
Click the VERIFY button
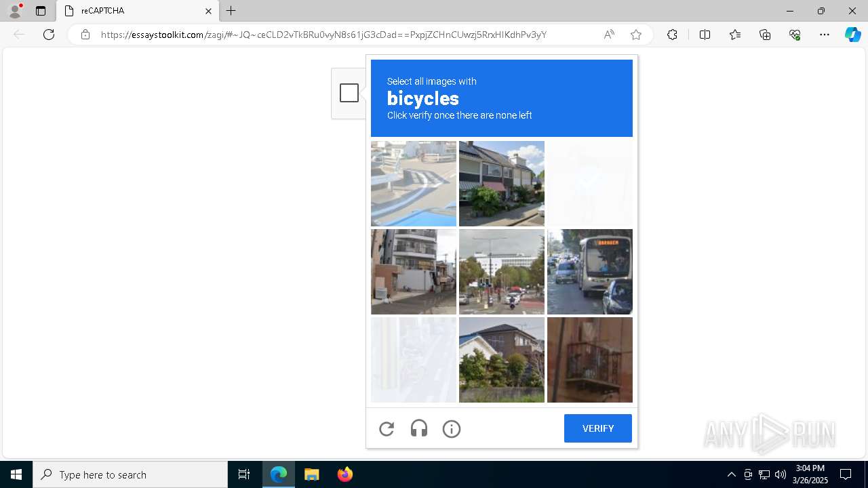[x=598, y=428]
